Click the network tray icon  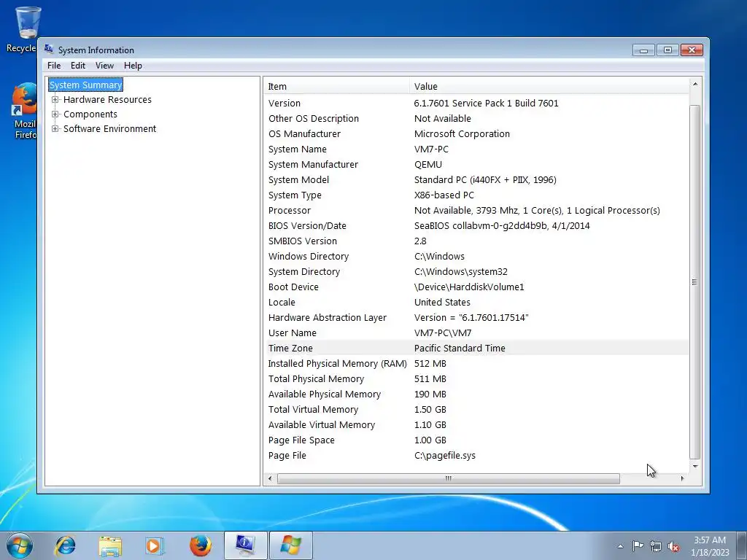[x=656, y=546]
